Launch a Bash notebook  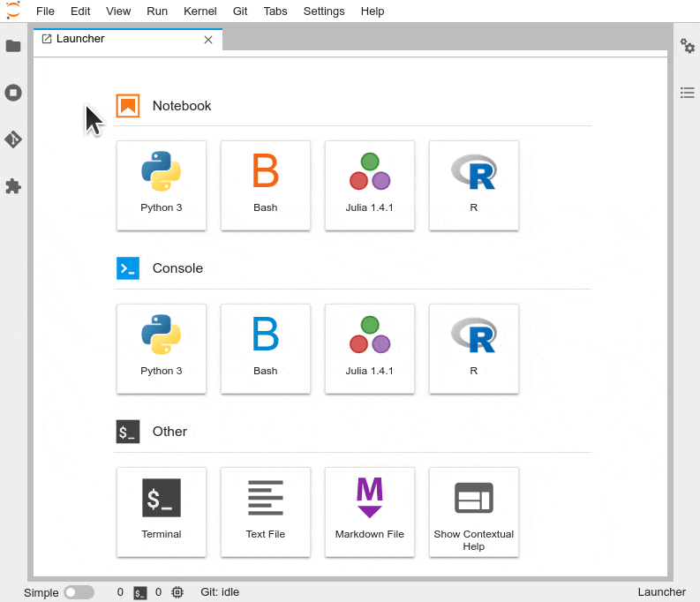click(x=266, y=185)
